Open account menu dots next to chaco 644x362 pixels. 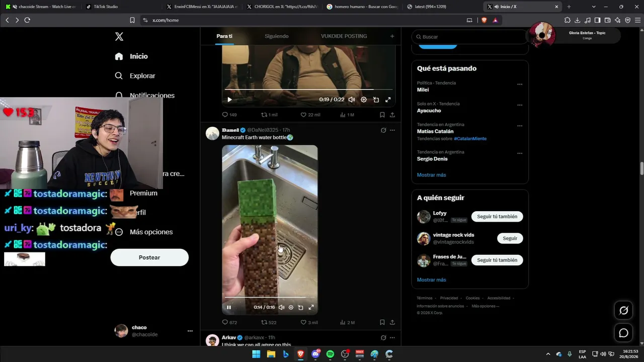point(190,331)
